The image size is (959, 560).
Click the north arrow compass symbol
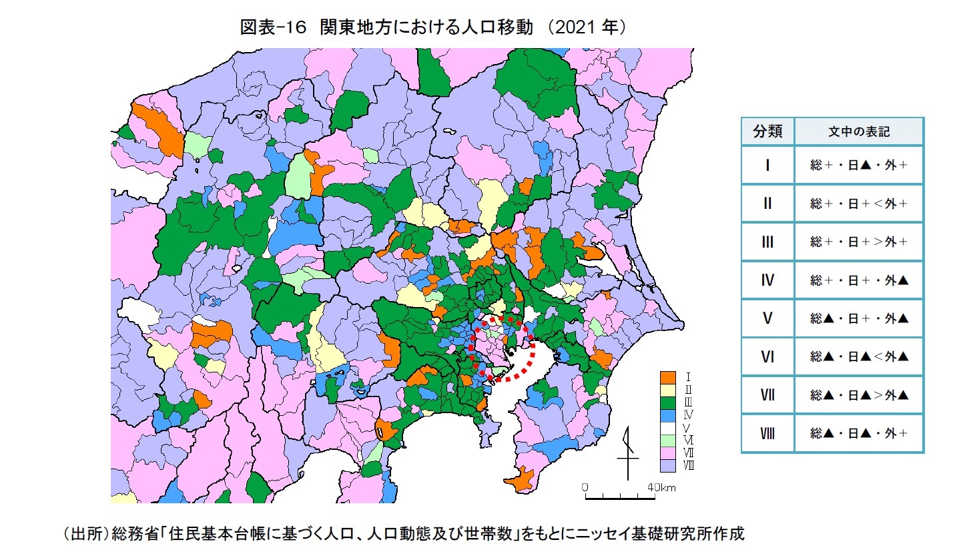coord(628,453)
